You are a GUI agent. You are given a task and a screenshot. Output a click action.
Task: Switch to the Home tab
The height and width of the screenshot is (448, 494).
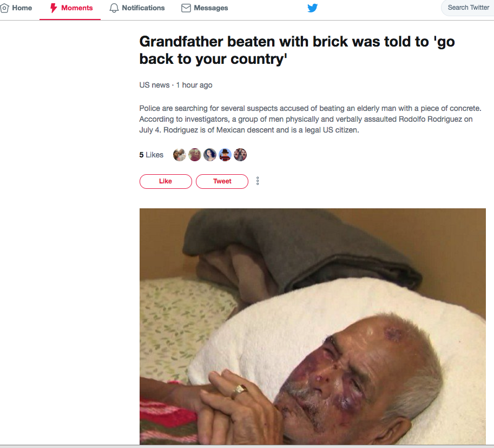point(16,8)
